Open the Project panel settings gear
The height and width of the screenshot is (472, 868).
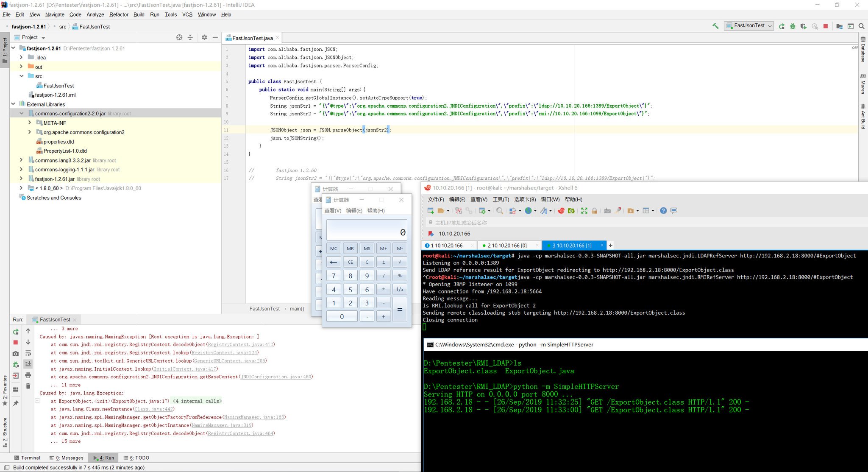pos(204,37)
